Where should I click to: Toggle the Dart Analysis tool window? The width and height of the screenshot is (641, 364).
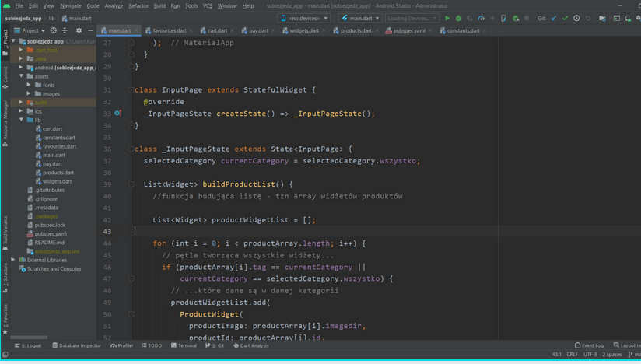[250, 345]
